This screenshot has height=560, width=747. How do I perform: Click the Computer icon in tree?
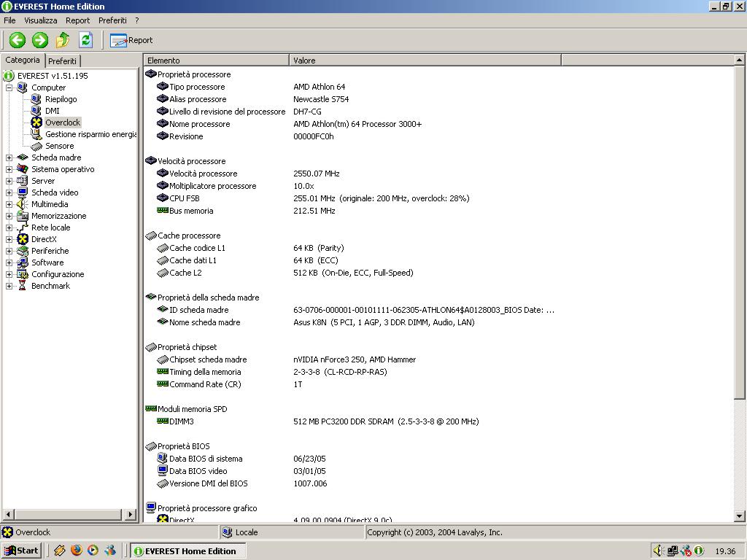pyautogui.click(x=23, y=87)
